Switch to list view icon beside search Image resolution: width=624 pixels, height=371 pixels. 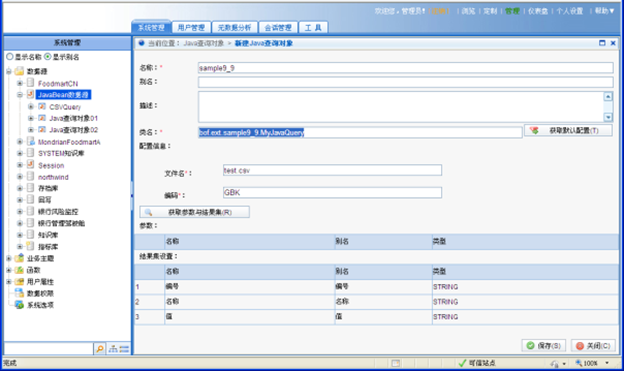pyautogui.click(x=124, y=349)
